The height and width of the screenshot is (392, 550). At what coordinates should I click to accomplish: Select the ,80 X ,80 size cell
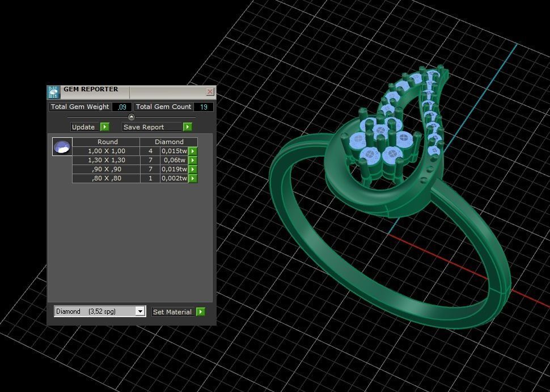coord(106,179)
